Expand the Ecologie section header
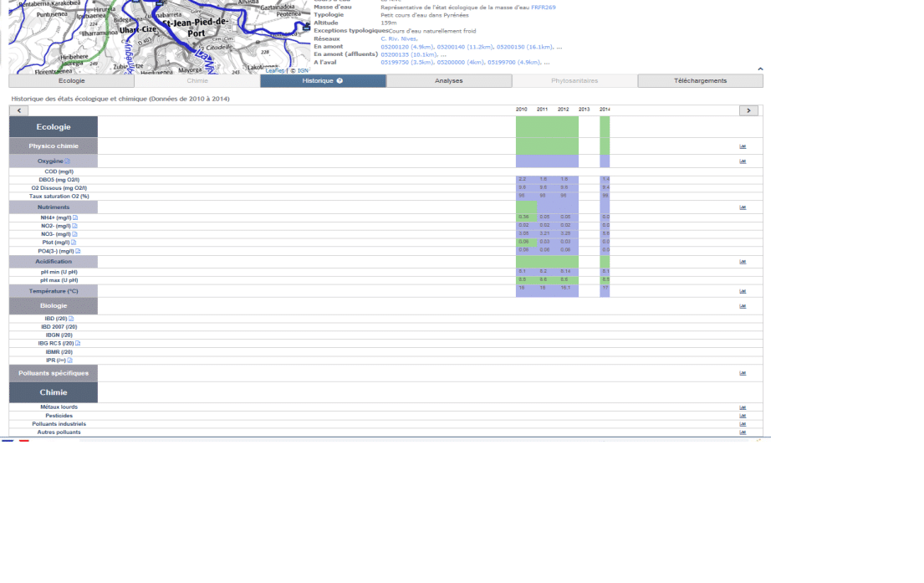 click(54, 127)
